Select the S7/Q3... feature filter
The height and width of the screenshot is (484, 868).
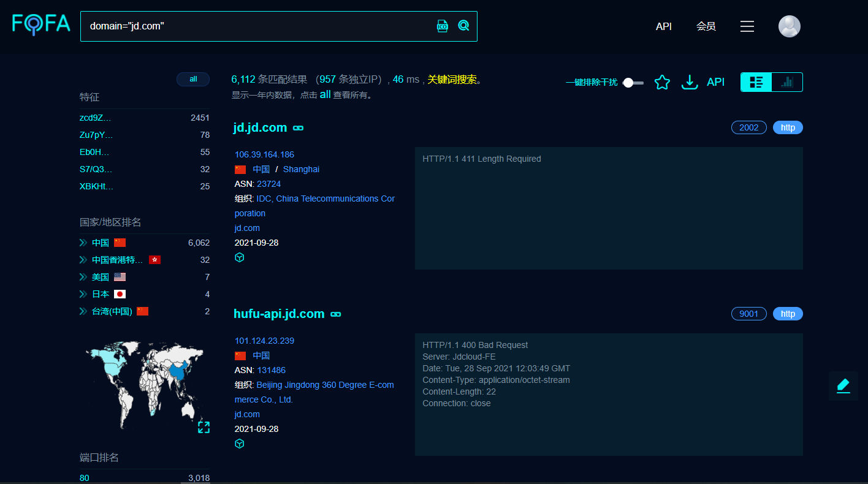click(96, 169)
